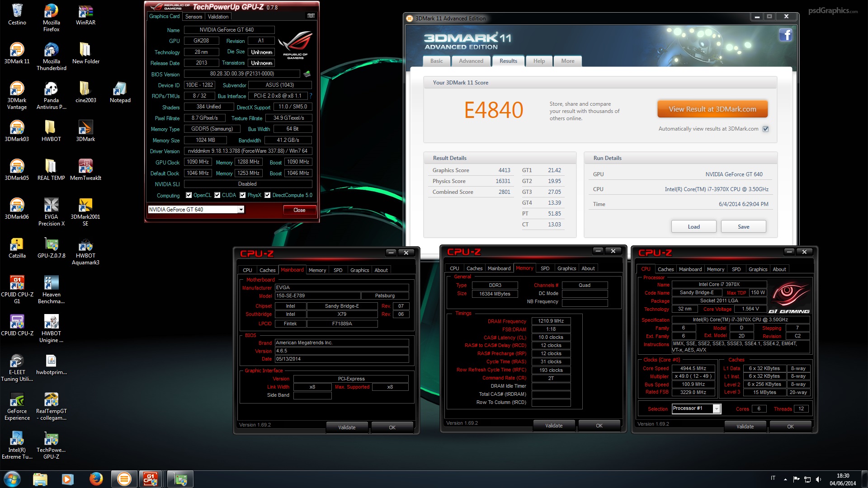Open HWBOT folder on desktop
868x488 pixels.
[x=51, y=131]
